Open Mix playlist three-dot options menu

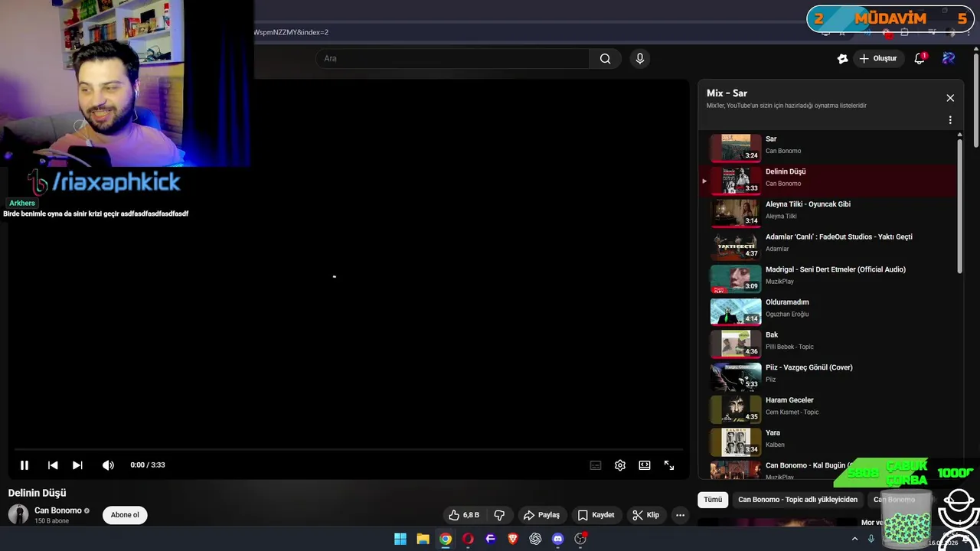tap(950, 120)
